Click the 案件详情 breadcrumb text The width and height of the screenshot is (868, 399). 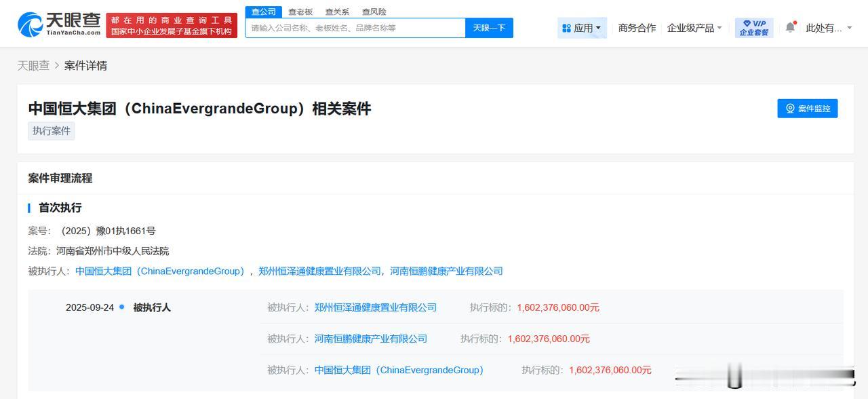85,66
